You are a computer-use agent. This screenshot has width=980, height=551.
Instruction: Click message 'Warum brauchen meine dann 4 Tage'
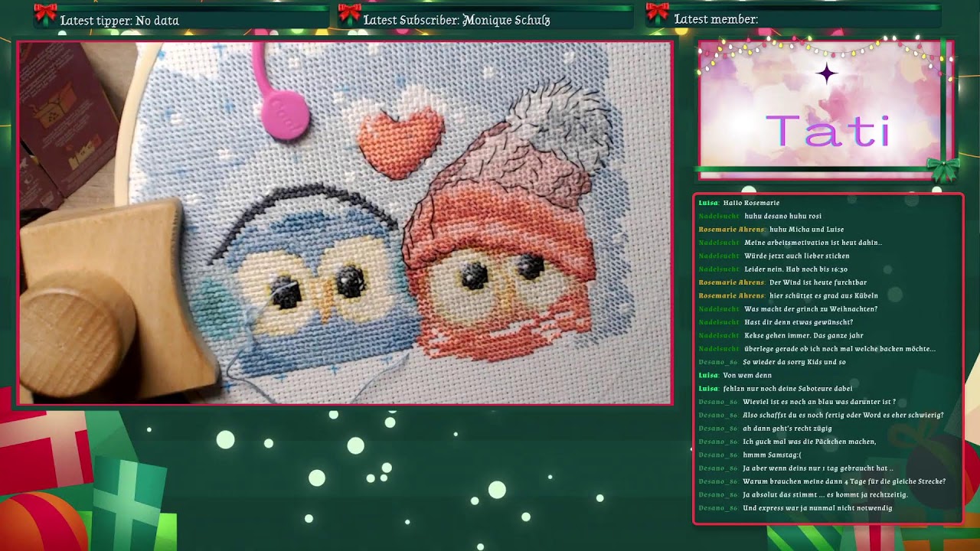point(844,482)
